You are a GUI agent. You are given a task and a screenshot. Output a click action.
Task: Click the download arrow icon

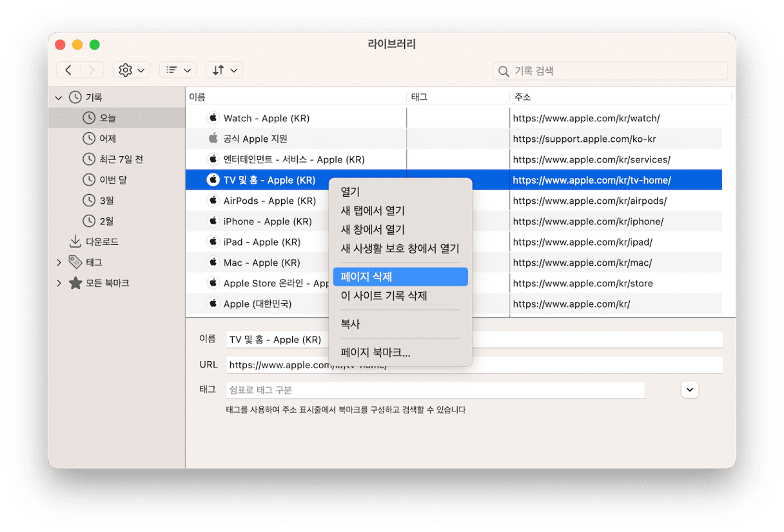point(75,242)
